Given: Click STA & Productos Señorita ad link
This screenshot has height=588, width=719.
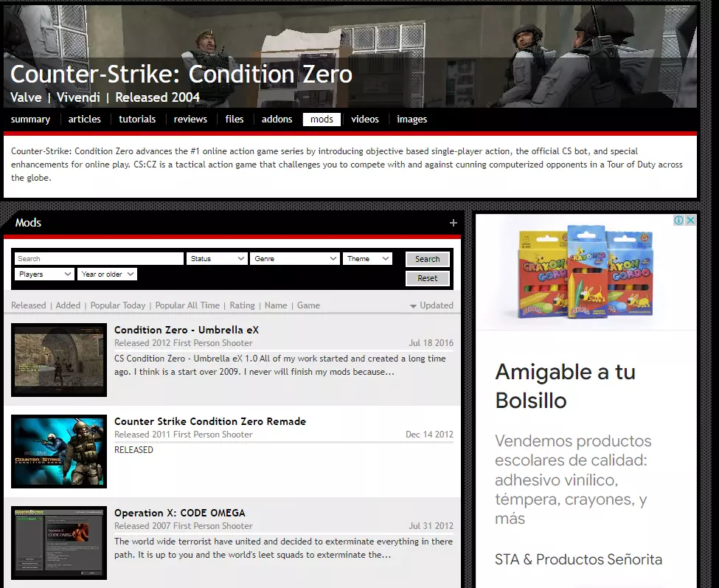Looking at the screenshot, I should [x=578, y=559].
